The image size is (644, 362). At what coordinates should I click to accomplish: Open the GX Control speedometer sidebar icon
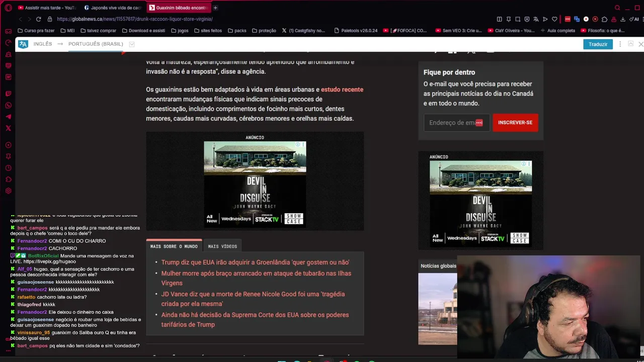point(8,43)
